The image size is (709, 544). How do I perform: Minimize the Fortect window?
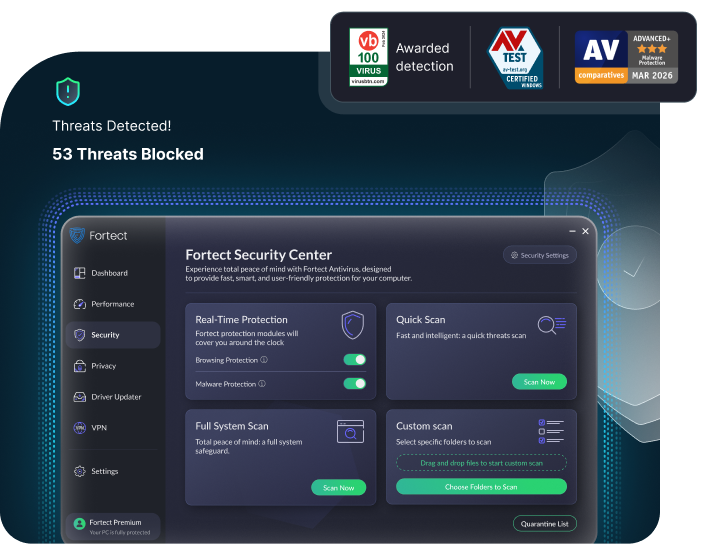coord(572,231)
